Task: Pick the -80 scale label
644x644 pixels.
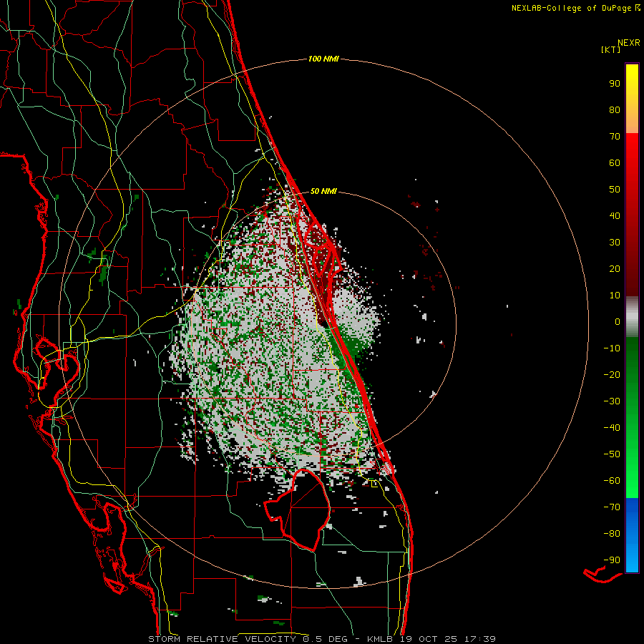Action: click(612, 534)
